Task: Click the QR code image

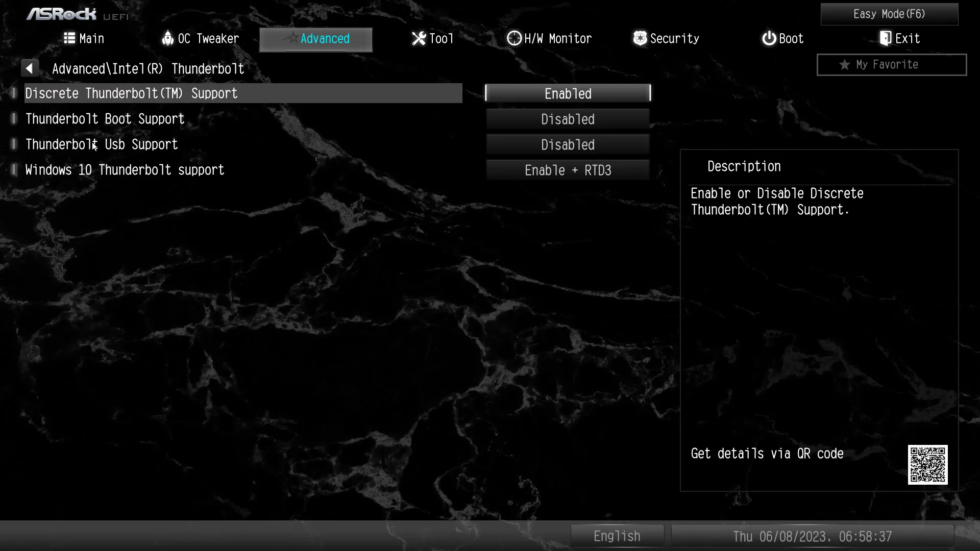Action: pyautogui.click(x=927, y=465)
